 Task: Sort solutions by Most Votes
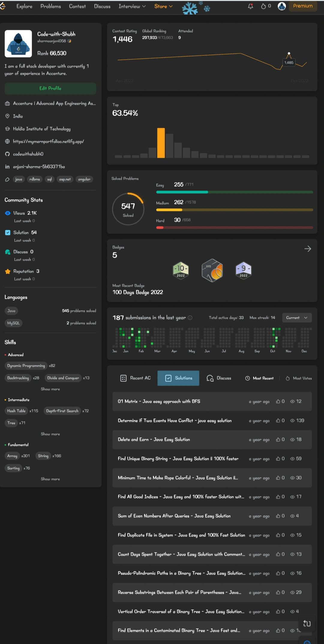point(299,378)
